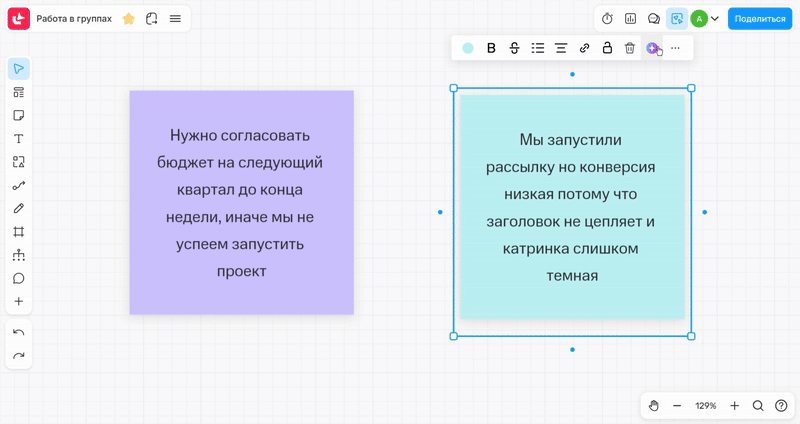
Task: Open the hamburger main menu
Action: pos(175,18)
